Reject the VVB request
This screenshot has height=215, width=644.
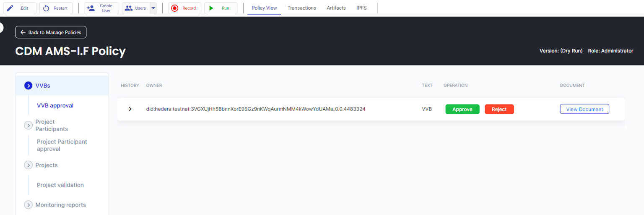tap(499, 109)
